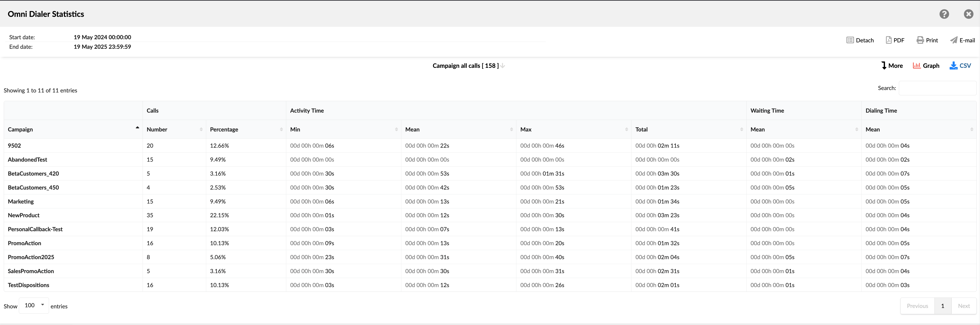Viewport: 980px width, 325px height.
Task: Select page 1 in pagination
Action: 943,305
